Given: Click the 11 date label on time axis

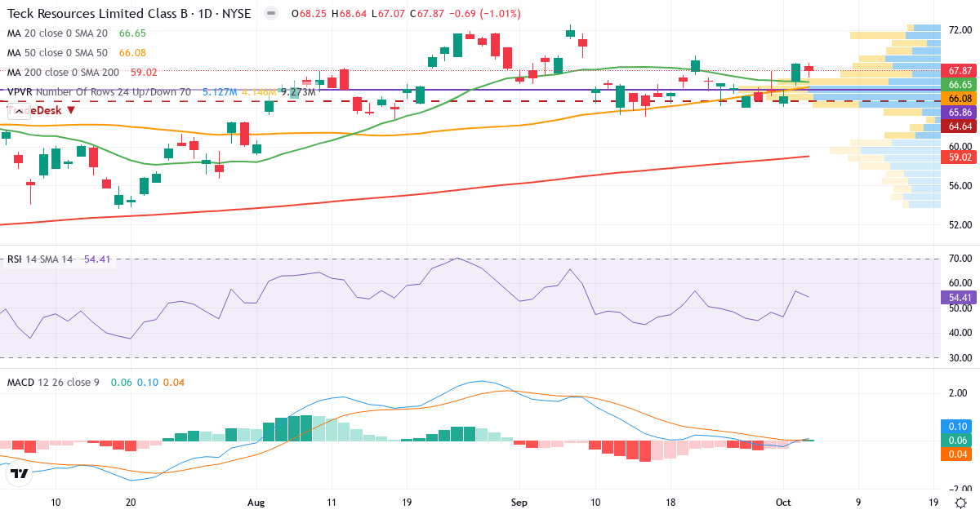Looking at the screenshot, I should 331,503.
